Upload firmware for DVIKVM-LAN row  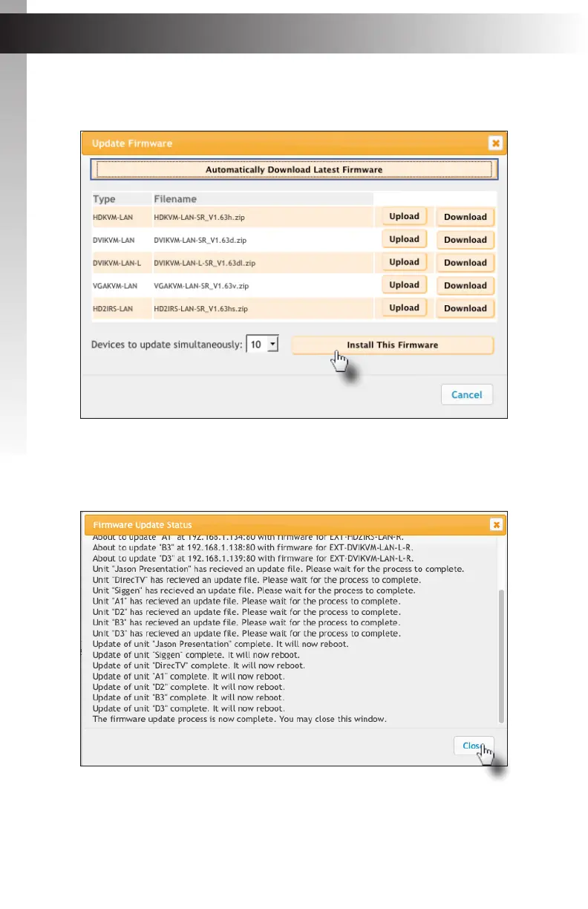pos(405,240)
